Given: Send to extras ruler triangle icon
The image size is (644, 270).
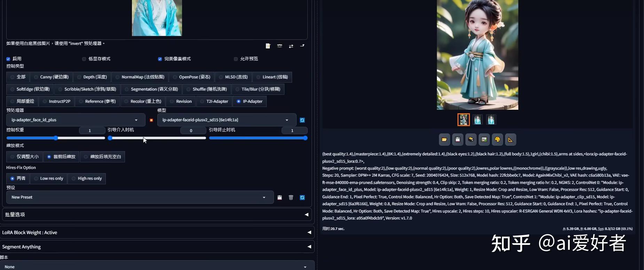Looking at the screenshot, I should coord(510,139).
